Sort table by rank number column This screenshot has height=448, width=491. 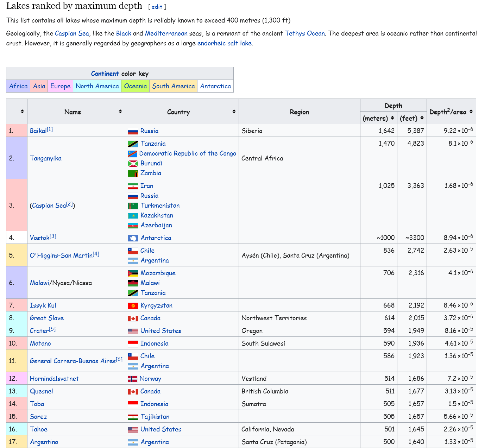22,112
